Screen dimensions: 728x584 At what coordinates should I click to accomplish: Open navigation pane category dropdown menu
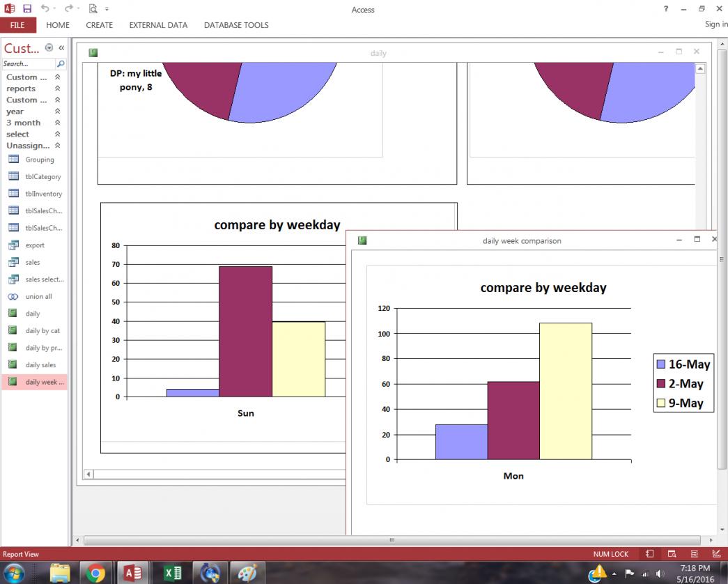[49, 47]
